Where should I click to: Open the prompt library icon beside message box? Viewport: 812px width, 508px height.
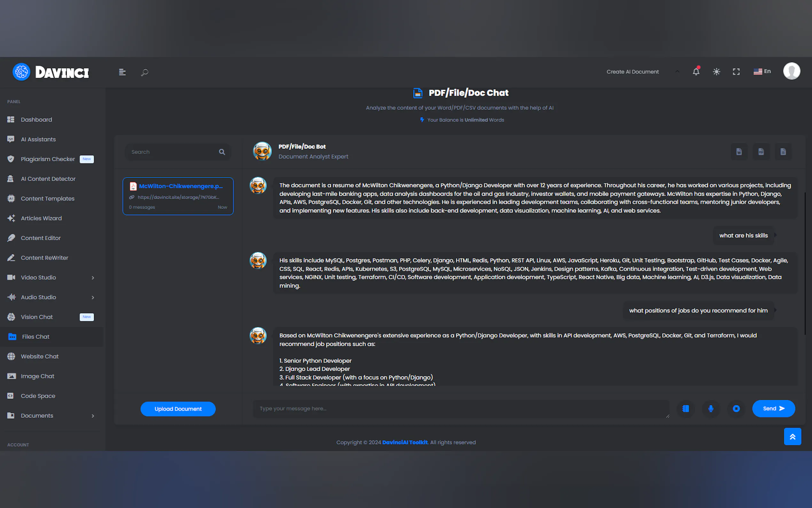(685, 409)
